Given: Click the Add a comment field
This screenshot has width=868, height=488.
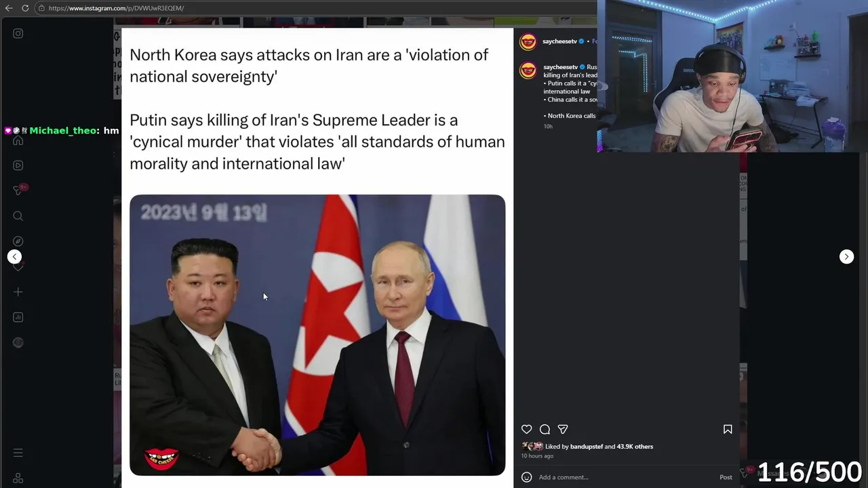Looking at the screenshot, I should point(624,477).
